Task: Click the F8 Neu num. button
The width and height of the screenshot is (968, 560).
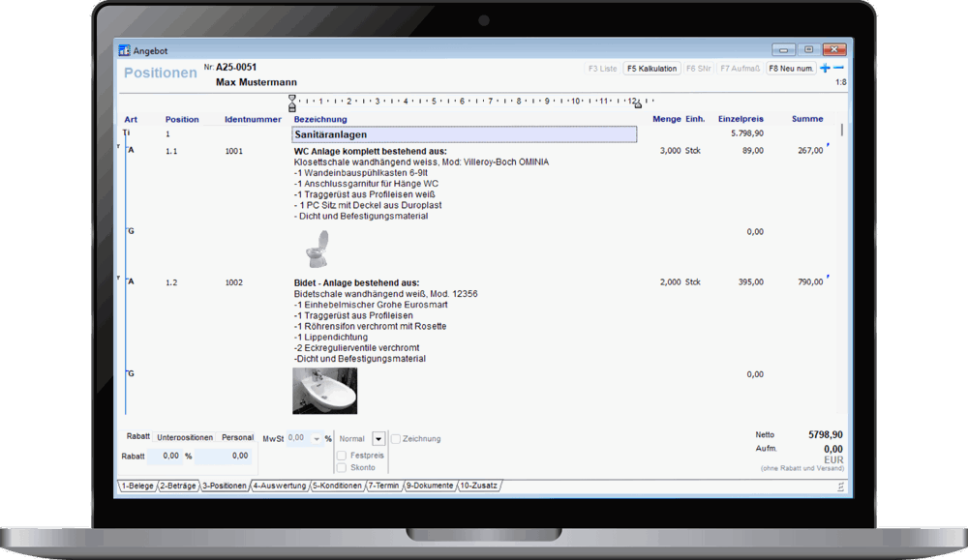Action: tap(792, 69)
